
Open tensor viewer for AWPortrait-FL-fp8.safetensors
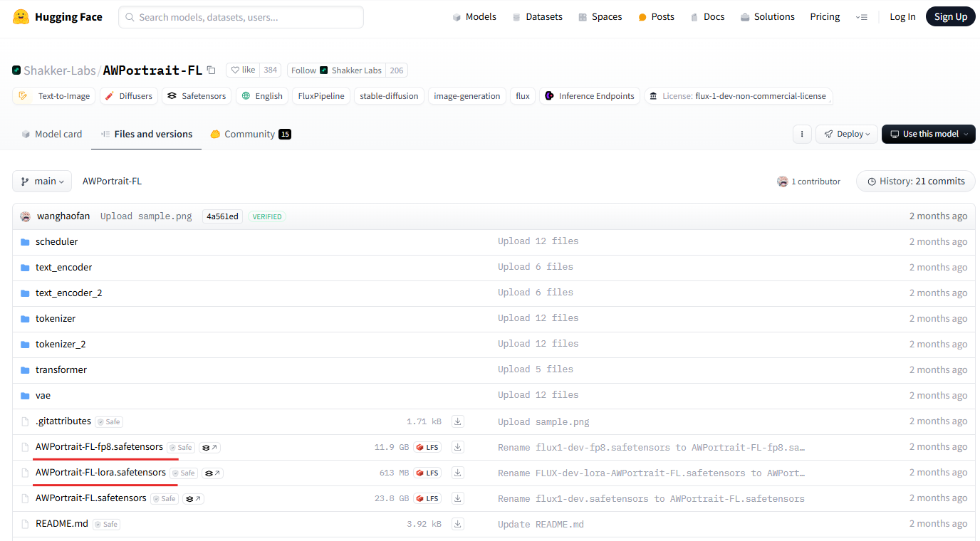tap(209, 448)
